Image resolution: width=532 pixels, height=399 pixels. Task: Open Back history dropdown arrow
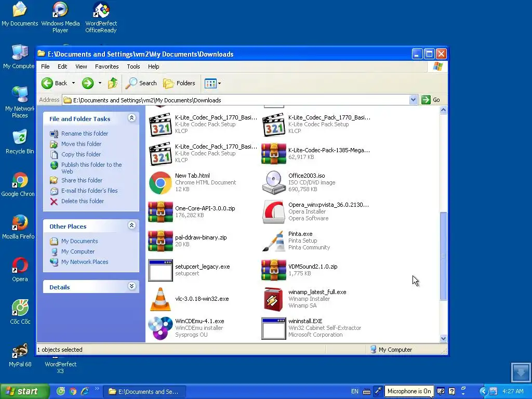(73, 83)
